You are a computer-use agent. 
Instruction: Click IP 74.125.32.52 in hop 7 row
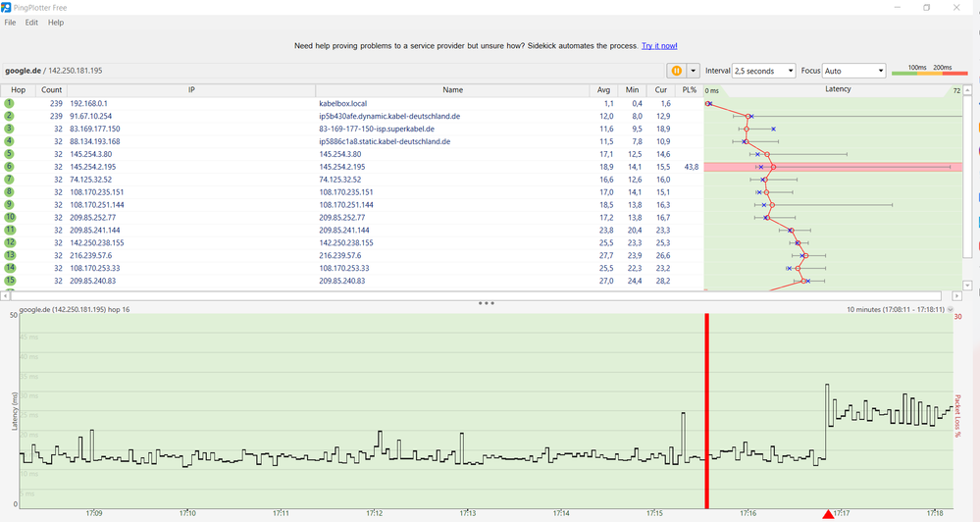pyautogui.click(x=90, y=180)
